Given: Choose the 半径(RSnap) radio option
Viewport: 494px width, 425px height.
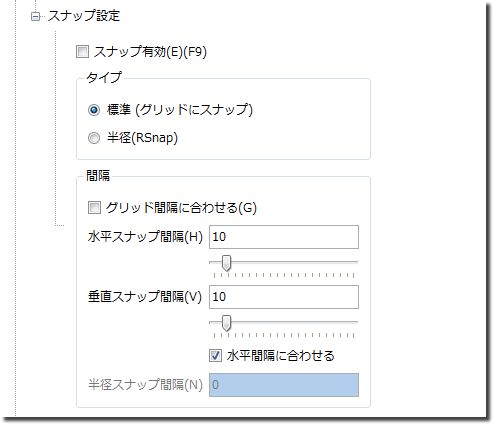Looking at the screenshot, I should (94, 138).
